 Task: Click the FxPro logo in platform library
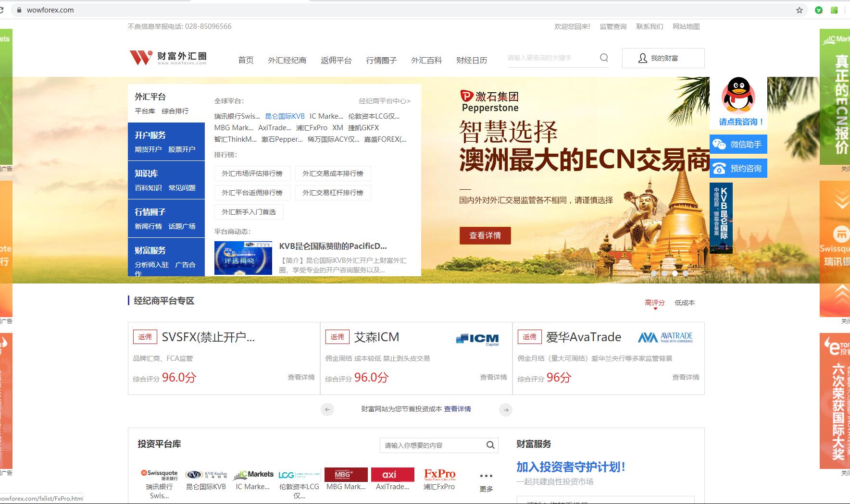[439, 474]
